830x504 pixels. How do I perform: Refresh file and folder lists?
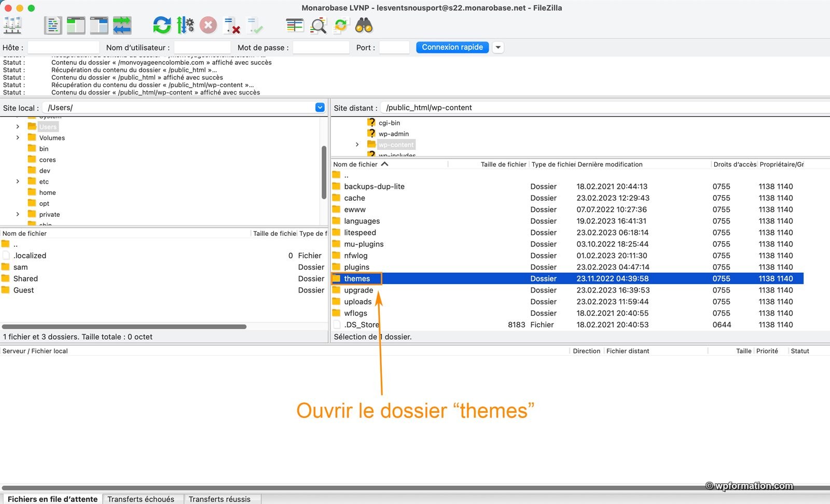162,25
